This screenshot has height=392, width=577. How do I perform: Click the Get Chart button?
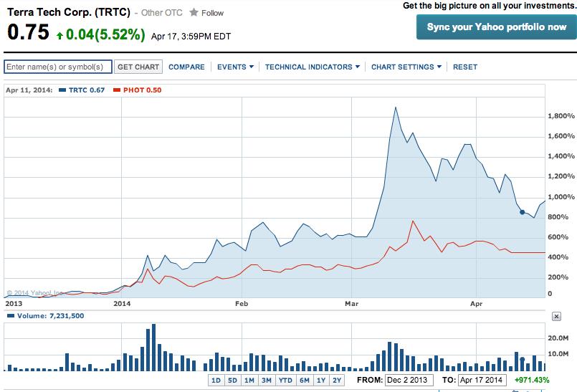pos(138,67)
